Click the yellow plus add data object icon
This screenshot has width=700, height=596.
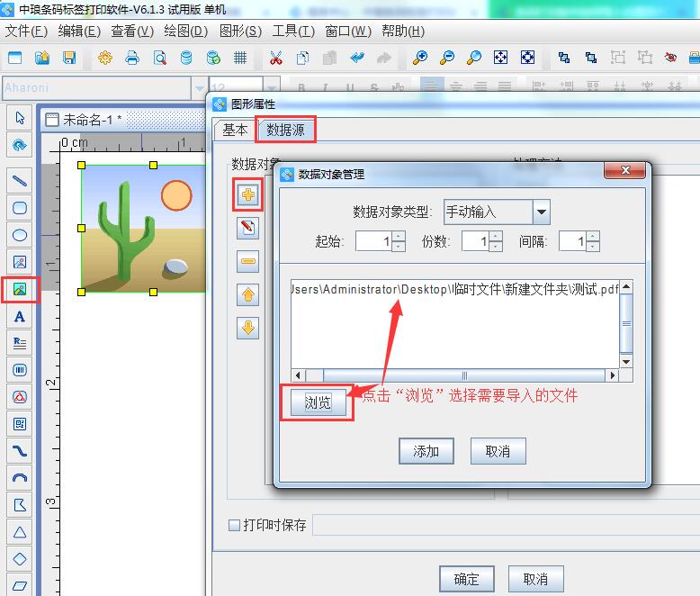[x=248, y=194]
